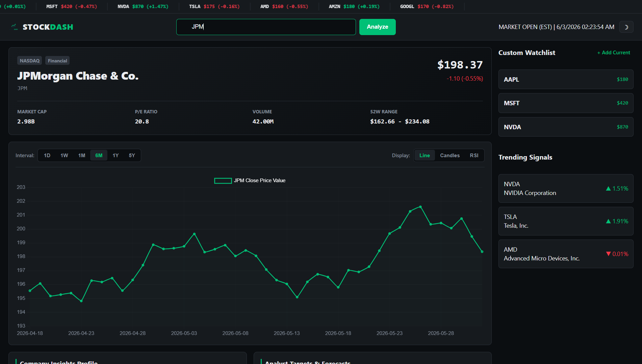The width and height of the screenshot is (642, 364).
Task: Open Tesla, Inc. trending signal card
Action: (x=566, y=221)
